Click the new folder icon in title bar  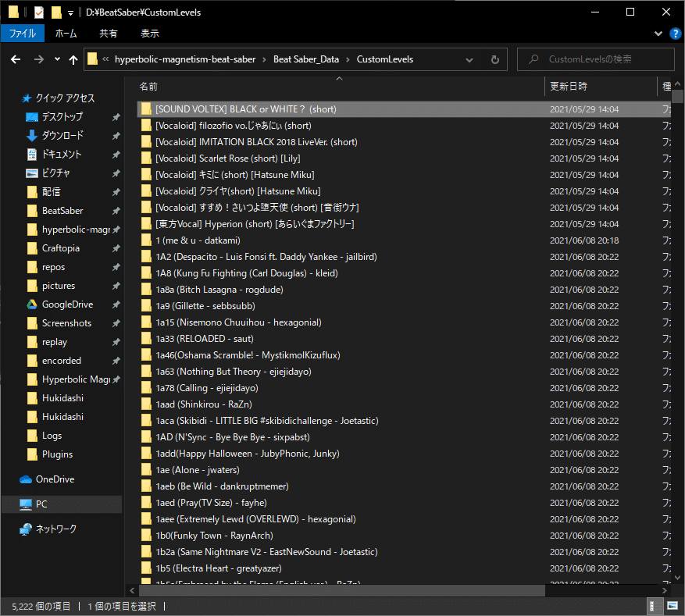[56, 12]
